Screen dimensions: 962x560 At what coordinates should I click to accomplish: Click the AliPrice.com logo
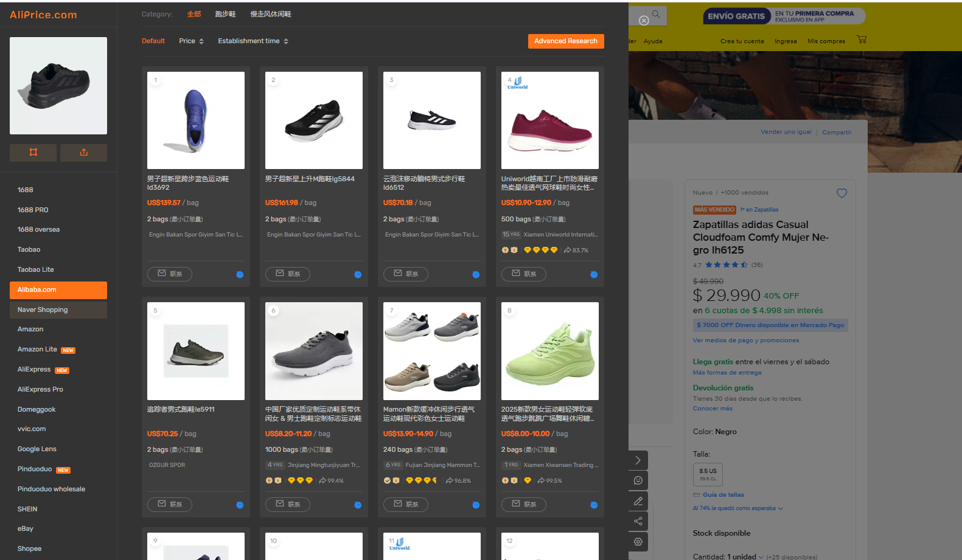(x=43, y=15)
